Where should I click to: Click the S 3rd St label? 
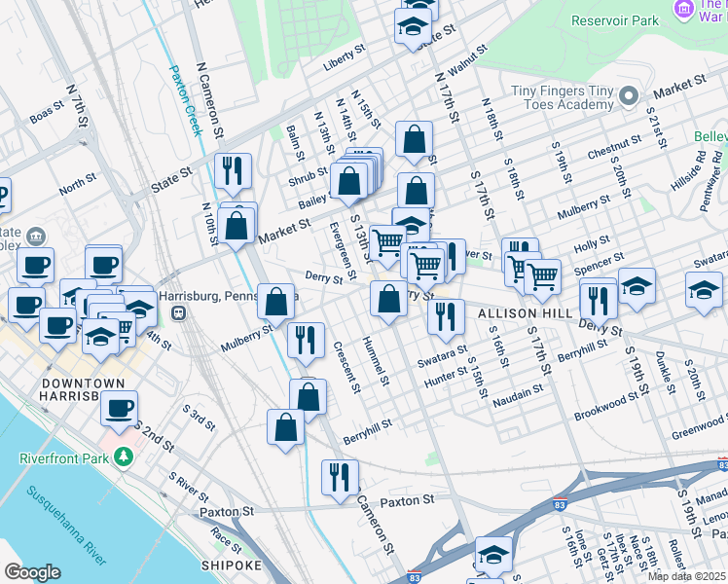click(x=199, y=418)
